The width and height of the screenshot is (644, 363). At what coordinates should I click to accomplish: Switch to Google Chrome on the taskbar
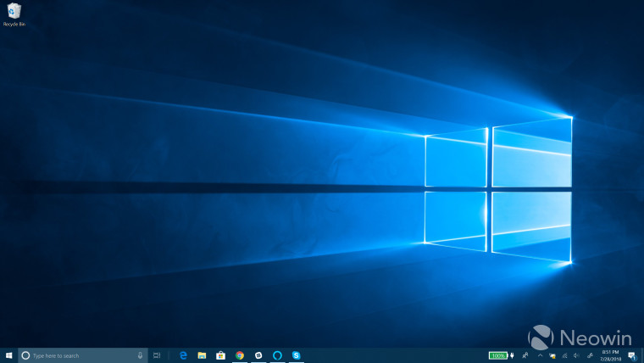point(240,355)
